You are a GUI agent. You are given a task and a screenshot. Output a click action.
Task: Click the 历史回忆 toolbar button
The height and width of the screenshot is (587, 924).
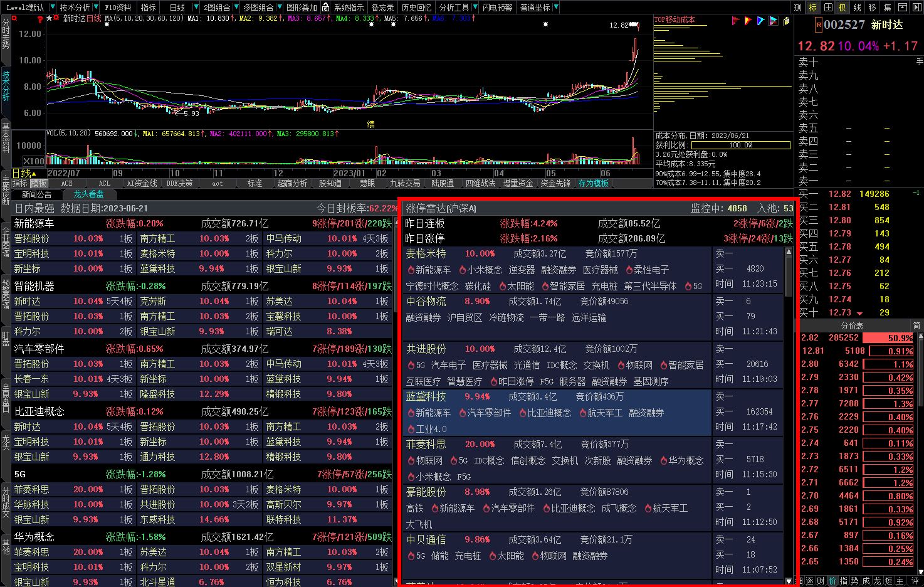416,8
